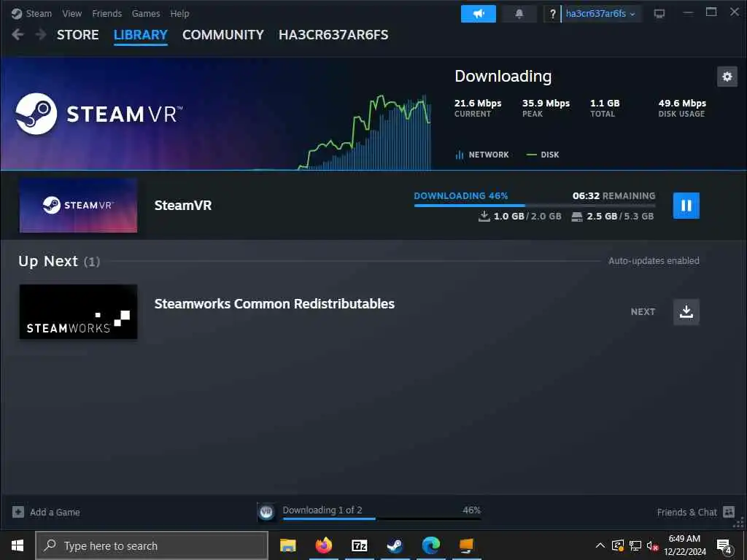Open Firefox from the taskbar
This screenshot has height=560, width=747.
click(323, 545)
